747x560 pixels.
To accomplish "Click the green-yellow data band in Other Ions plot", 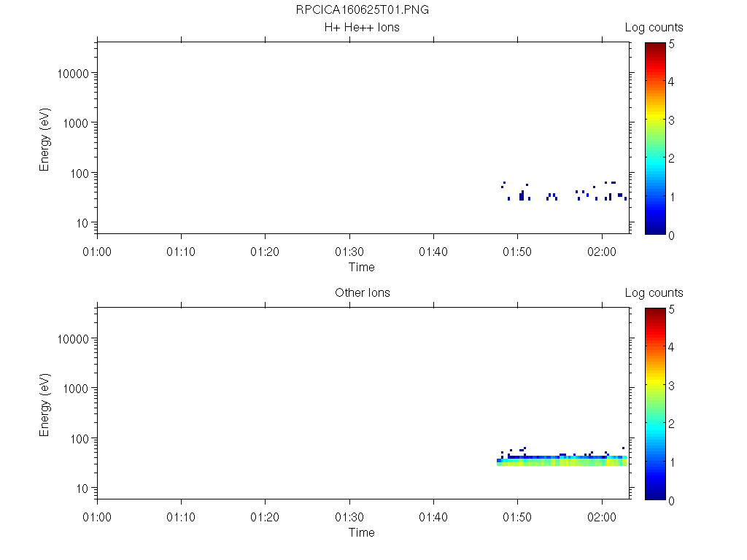I will tap(562, 462).
